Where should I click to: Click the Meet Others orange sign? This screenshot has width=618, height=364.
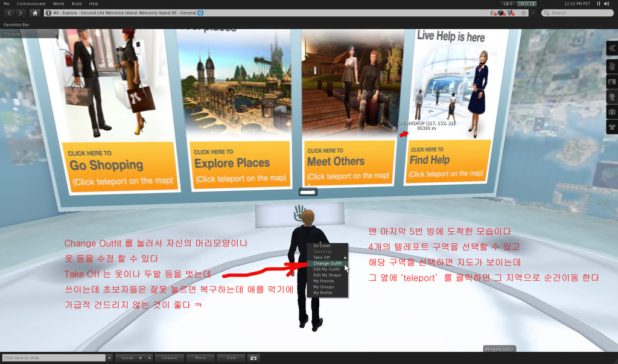[349, 162]
